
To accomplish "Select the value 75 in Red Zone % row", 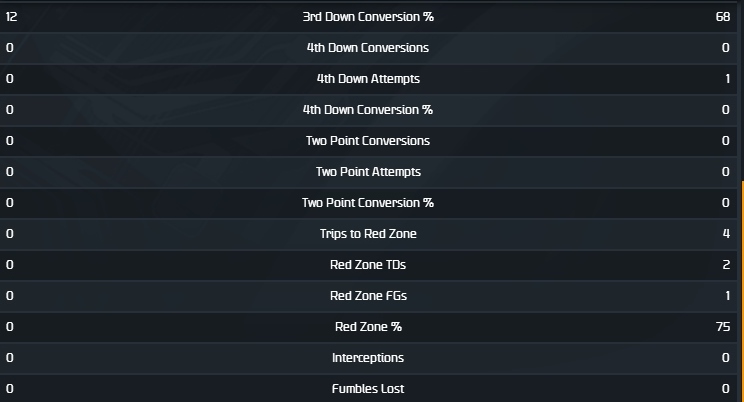I will [722, 327].
